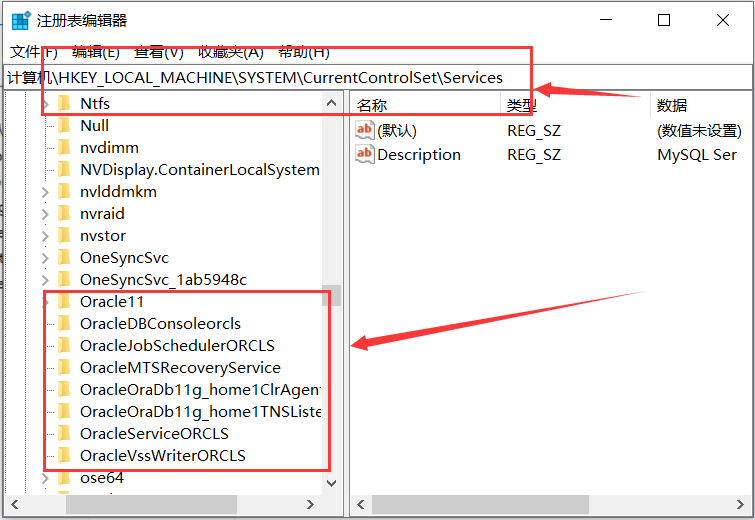Minimize the Registry Editor window
This screenshot has height=520, width=755.
tap(606, 20)
